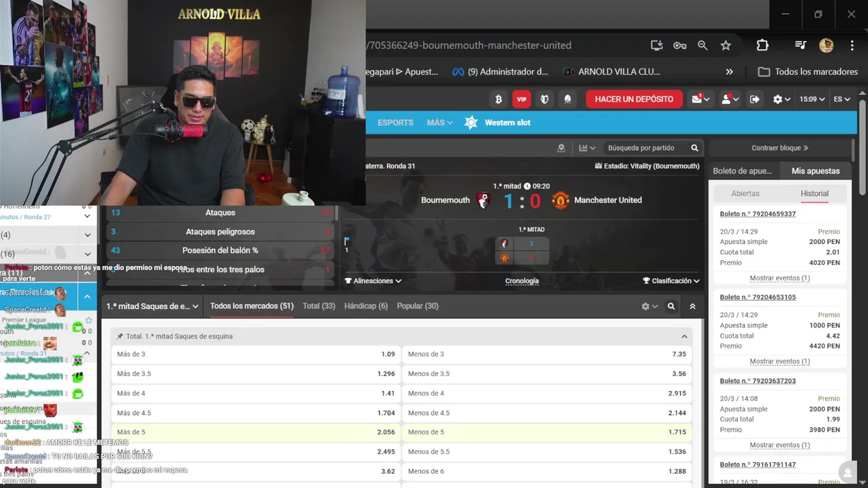Click the logout arrow icon
Viewport: 868px width, 488px height.
point(754,99)
